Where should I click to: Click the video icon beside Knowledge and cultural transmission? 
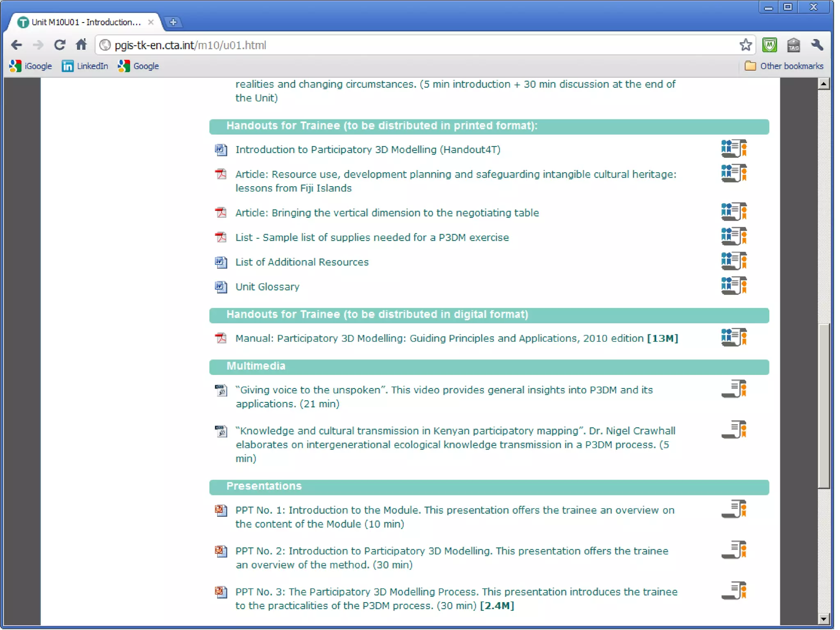221,431
